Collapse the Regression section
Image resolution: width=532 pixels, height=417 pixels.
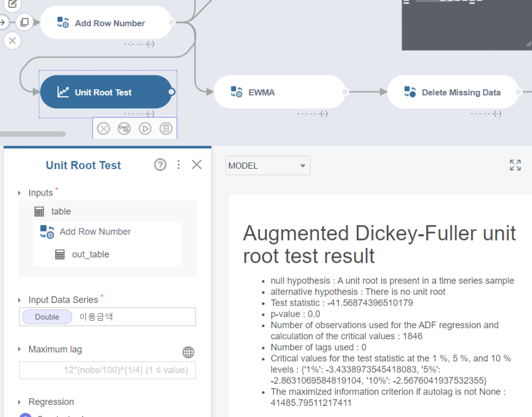click(x=19, y=402)
